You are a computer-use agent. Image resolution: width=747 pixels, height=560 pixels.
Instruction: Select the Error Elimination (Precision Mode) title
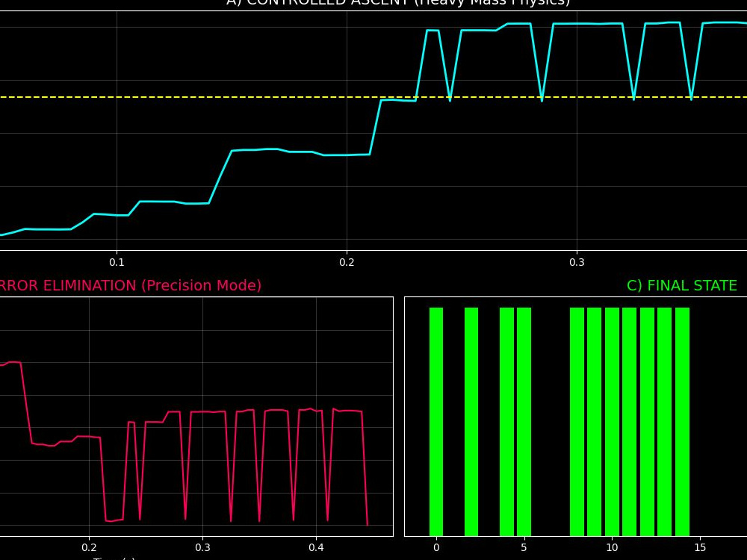(x=129, y=285)
